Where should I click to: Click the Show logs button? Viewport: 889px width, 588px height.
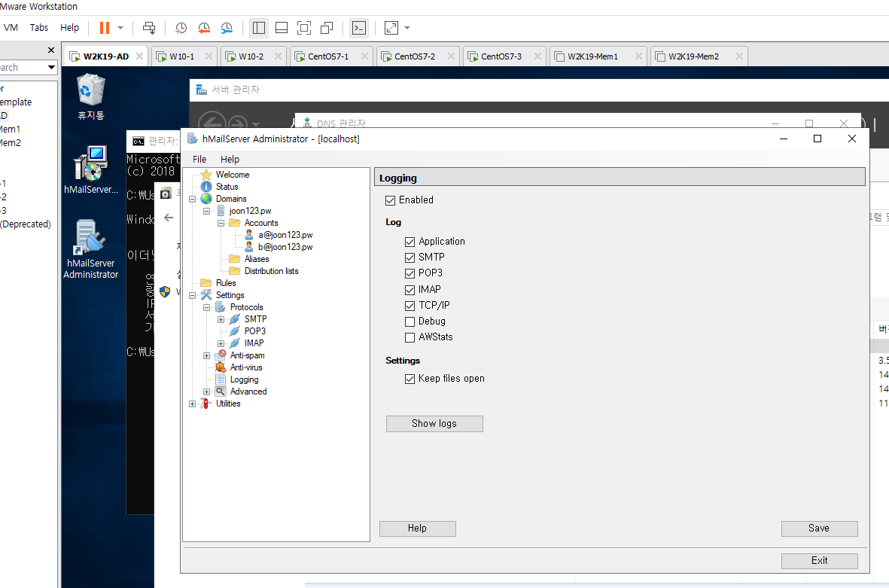[x=434, y=424]
